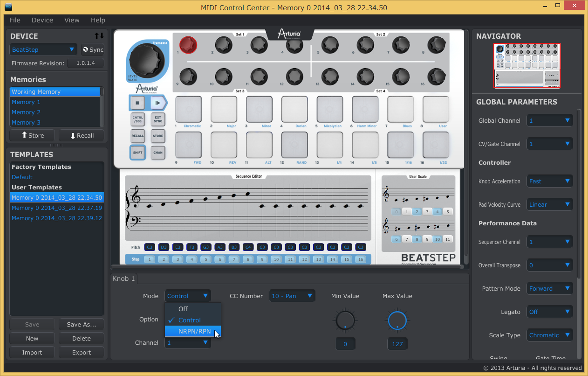Select encoder knob 8 on the BeatStep
The width and height of the screenshot is (588, 376).
tap(436, 45)
